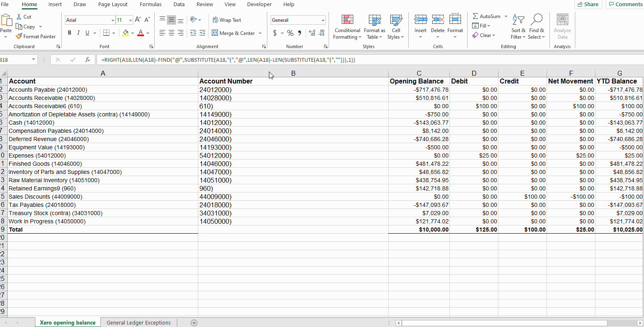Click the Insert cells icon
The width and height of the screenshot is (644, 327).
click(420, 20)
